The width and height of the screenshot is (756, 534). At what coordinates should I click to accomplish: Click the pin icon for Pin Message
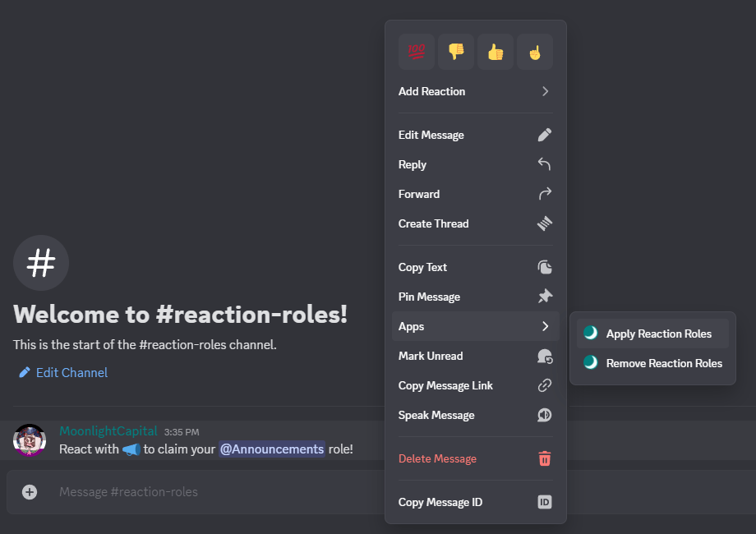pyautogui.click(x=544, y=297)
